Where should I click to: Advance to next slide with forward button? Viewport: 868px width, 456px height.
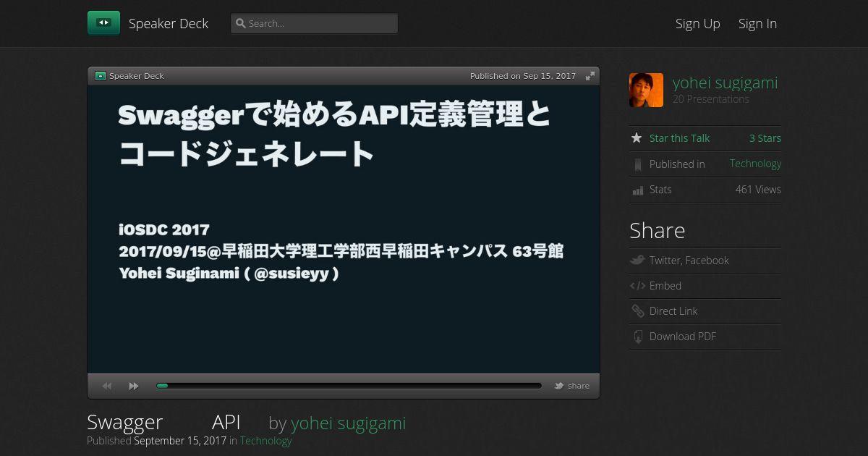coord(134,386)
